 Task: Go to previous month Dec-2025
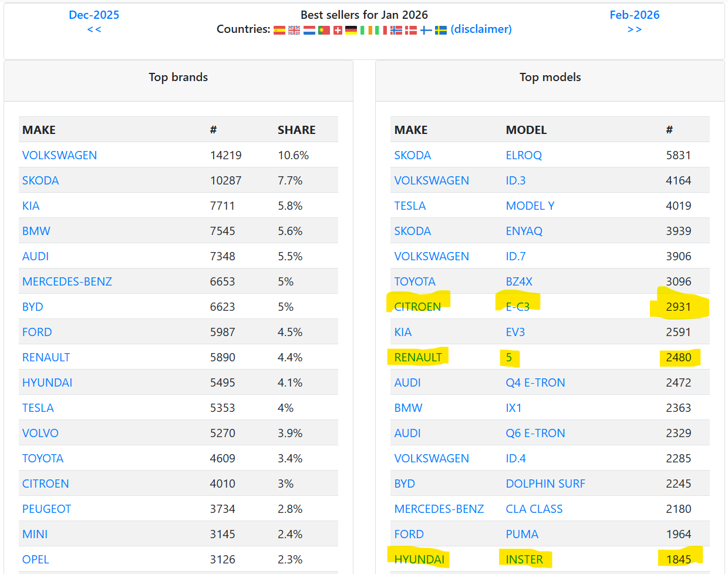[x=94, y=15]
